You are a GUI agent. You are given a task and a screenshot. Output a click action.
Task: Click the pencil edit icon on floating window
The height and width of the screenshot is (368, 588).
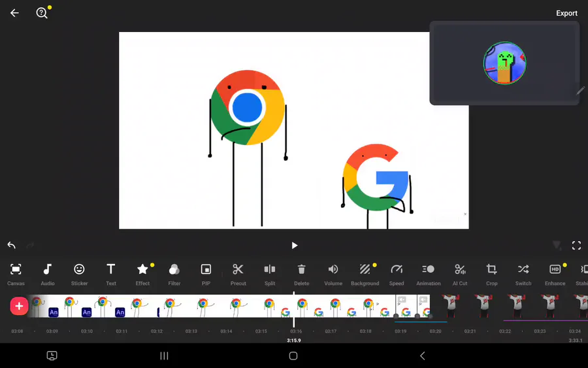point(580,90)
